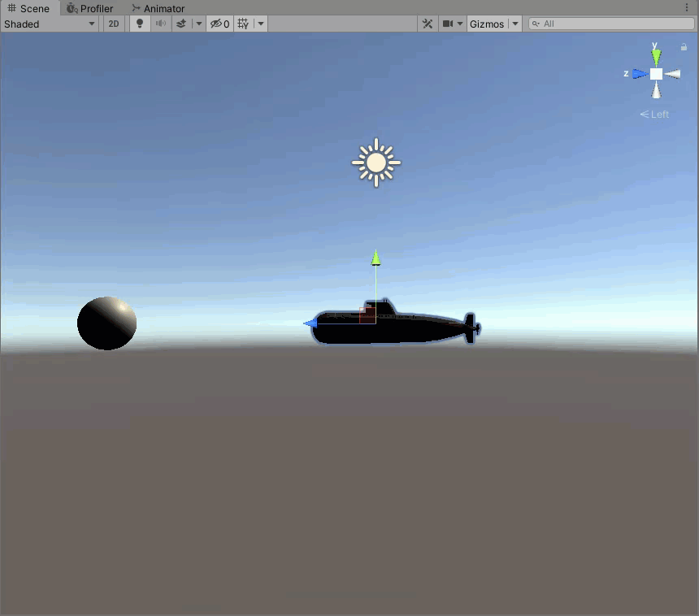Click the scene search field
Image resolution: width=699 pixels, height=616 pixels.
611,24
